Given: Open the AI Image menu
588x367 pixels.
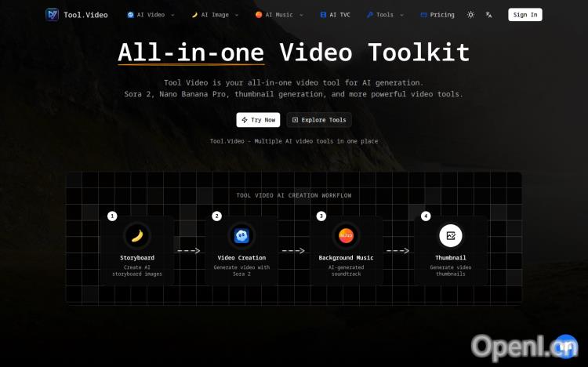Looking at the screenshot, I should [215, 15].
